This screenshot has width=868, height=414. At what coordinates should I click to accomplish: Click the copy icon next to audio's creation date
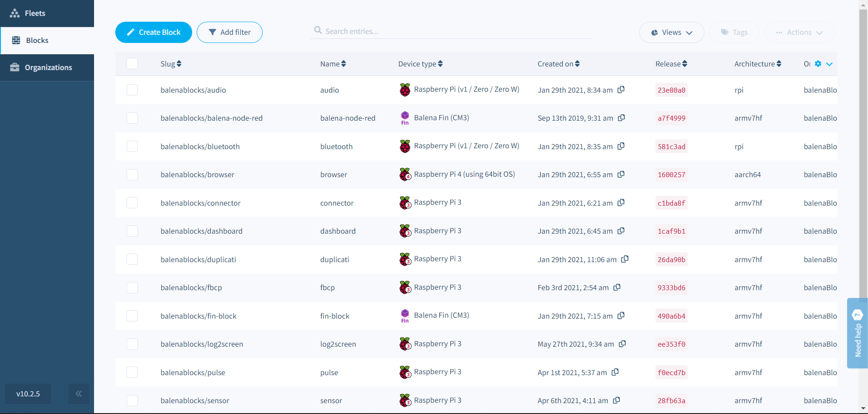coord(621,89)
